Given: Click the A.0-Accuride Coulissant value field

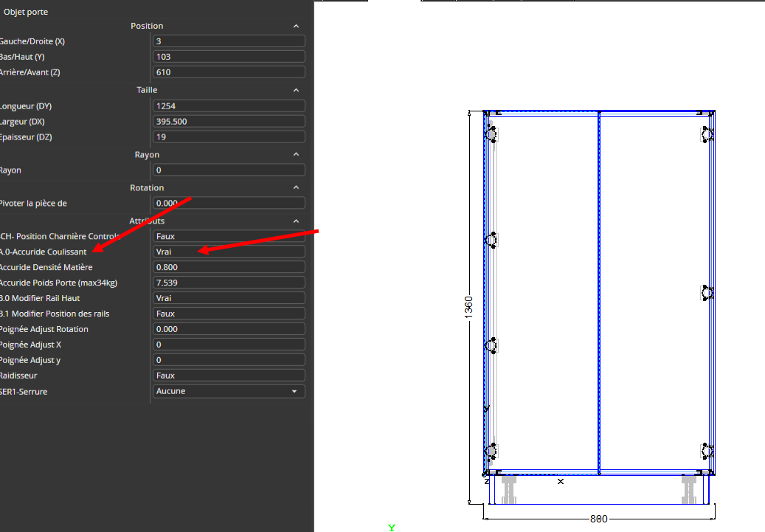Looking at the screenshot, I should 229,252.
